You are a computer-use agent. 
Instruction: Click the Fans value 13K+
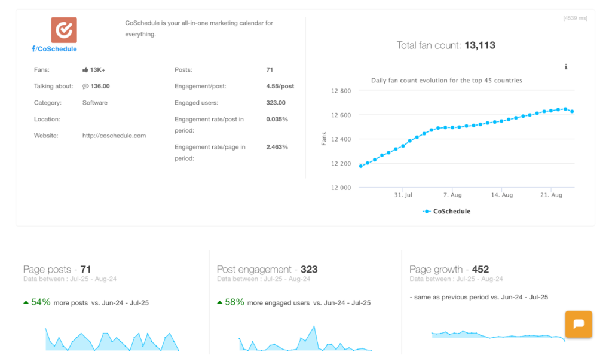[97, 70]
